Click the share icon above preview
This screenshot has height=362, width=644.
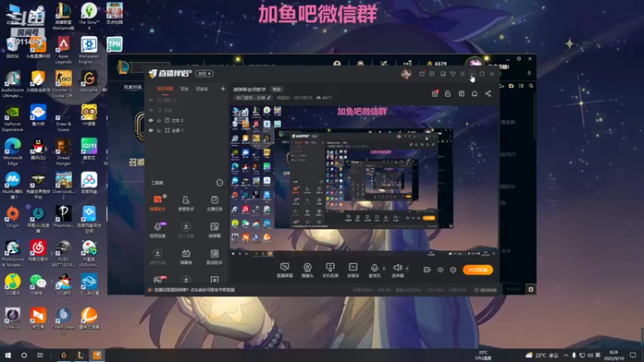(488, 93)
